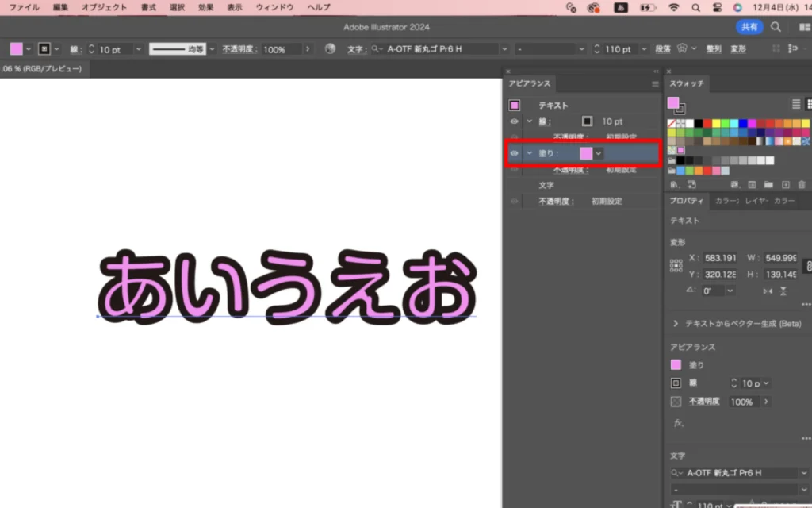
Task: Click the fx effects icon in Properties
Action: [x=678, y=423]
